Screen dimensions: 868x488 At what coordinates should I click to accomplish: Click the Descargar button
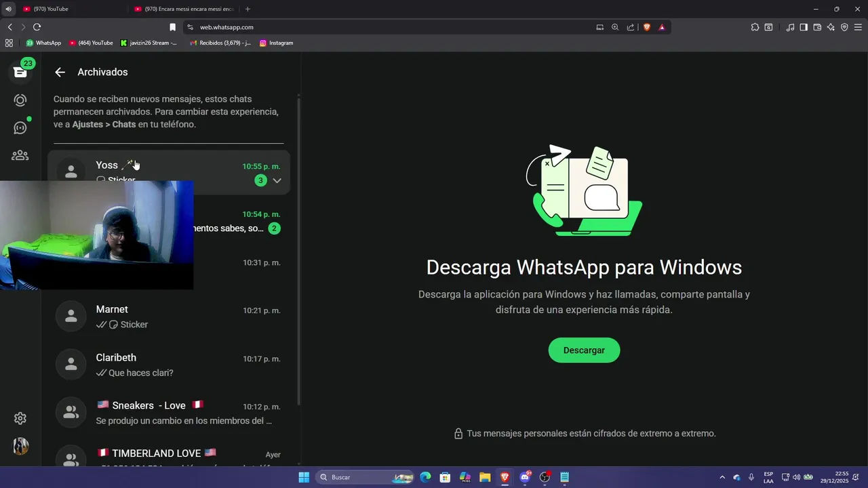pyautogui.click(x=584, y=350)
